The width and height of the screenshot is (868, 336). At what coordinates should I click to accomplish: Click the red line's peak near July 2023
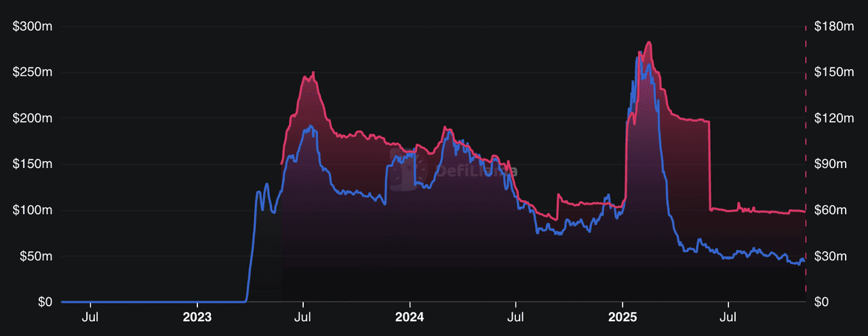(313, 72)
